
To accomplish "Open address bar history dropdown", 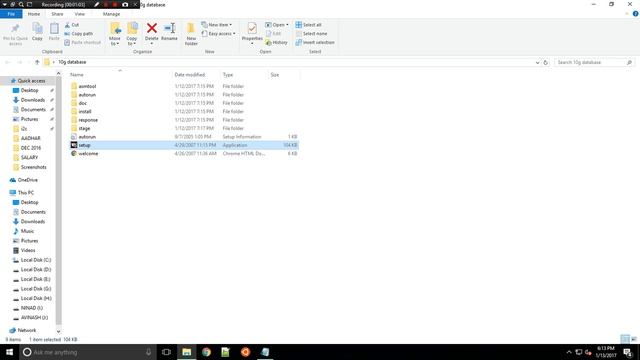I will 537,62.
